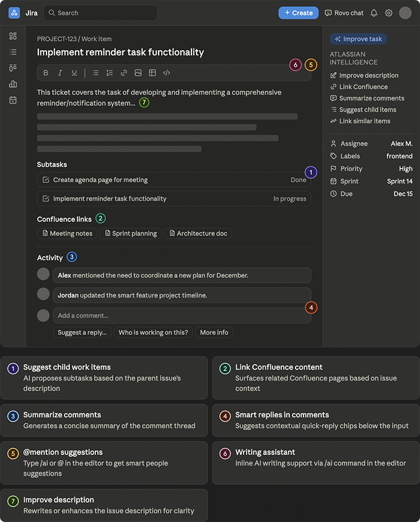Click the insert table icon in the editor toolbar
420x522 pixels.
pos(152,73)
